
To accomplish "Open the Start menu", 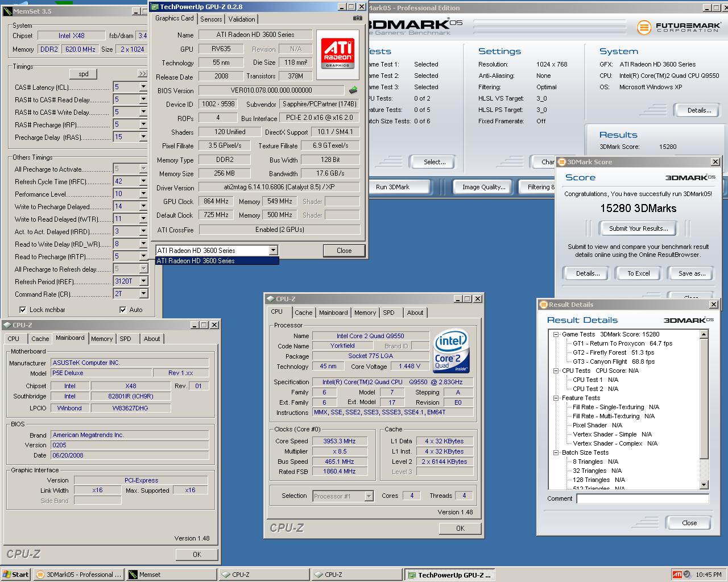I will [x=16, y=575].
